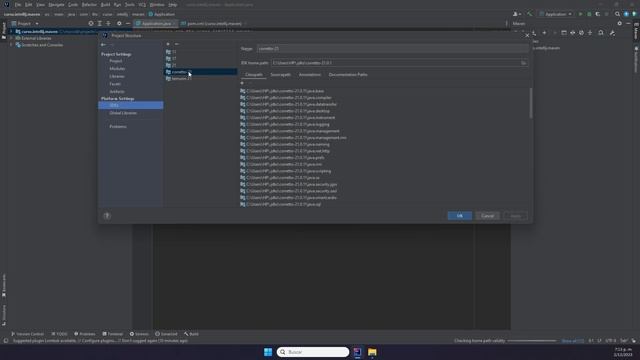Click the SDK Name input field
The width and height of the screenshot is (640, 360).
click(392, 49)
